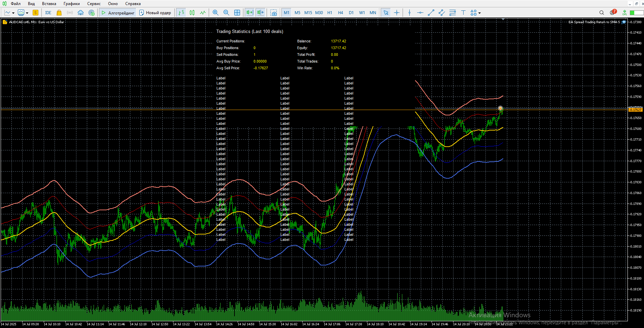Select the text label tool
Viewport: 644px width, 328px height.
point(463,13)
